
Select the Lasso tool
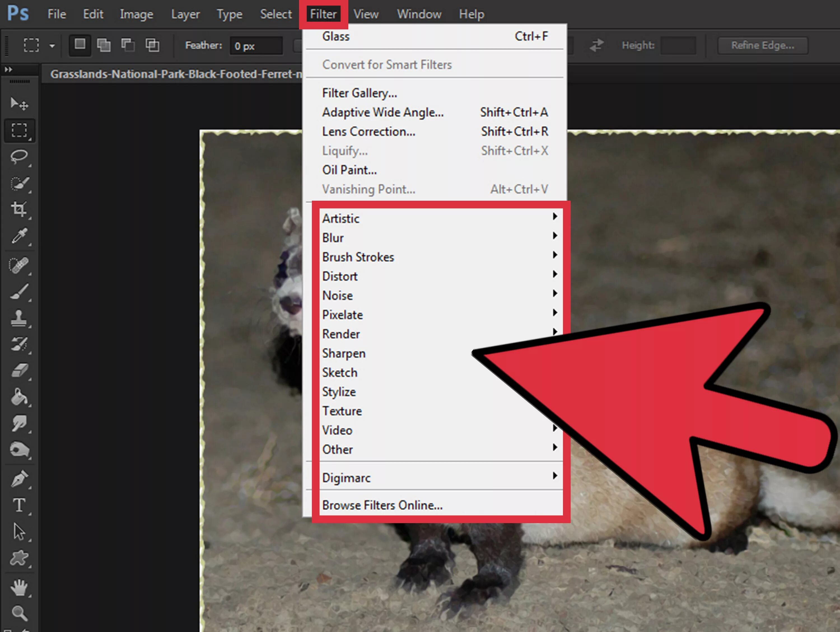coord(19,156)
